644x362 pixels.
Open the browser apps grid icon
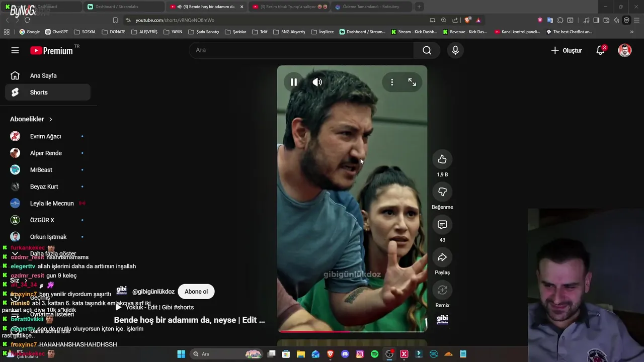pos(7,32)
